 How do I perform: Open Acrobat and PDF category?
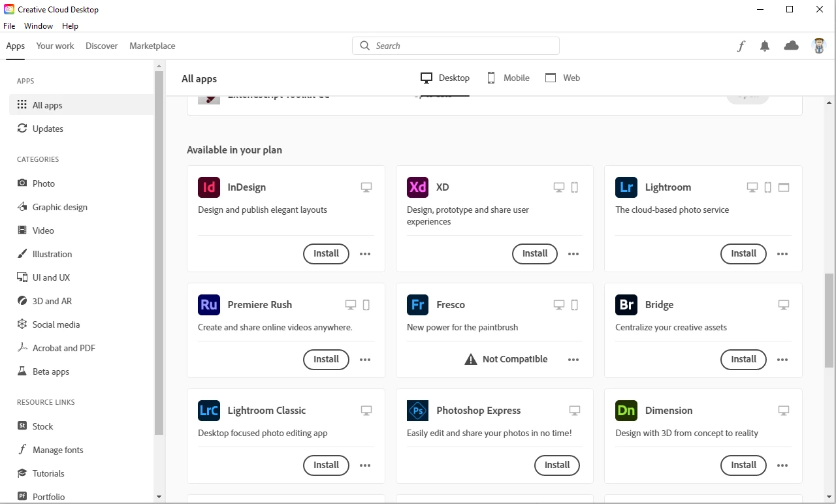coord(82,348)
